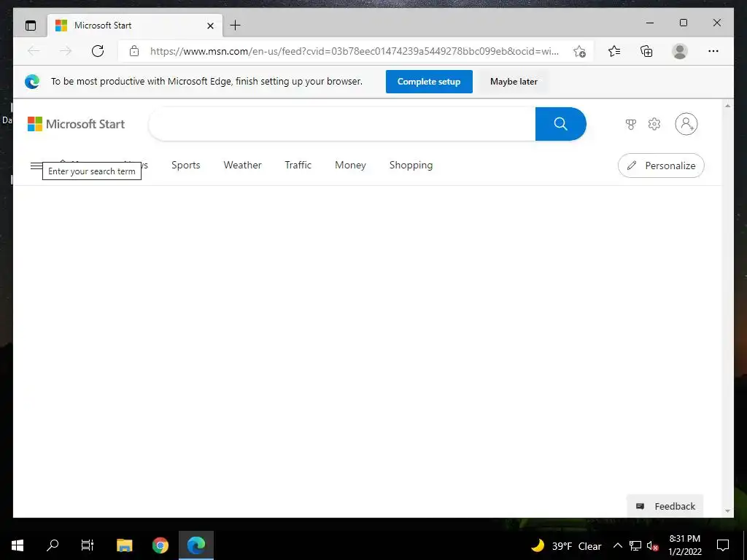Click the Personalize button
The image size is (747, 560).
pyautogui.click(x=661, y=166)
